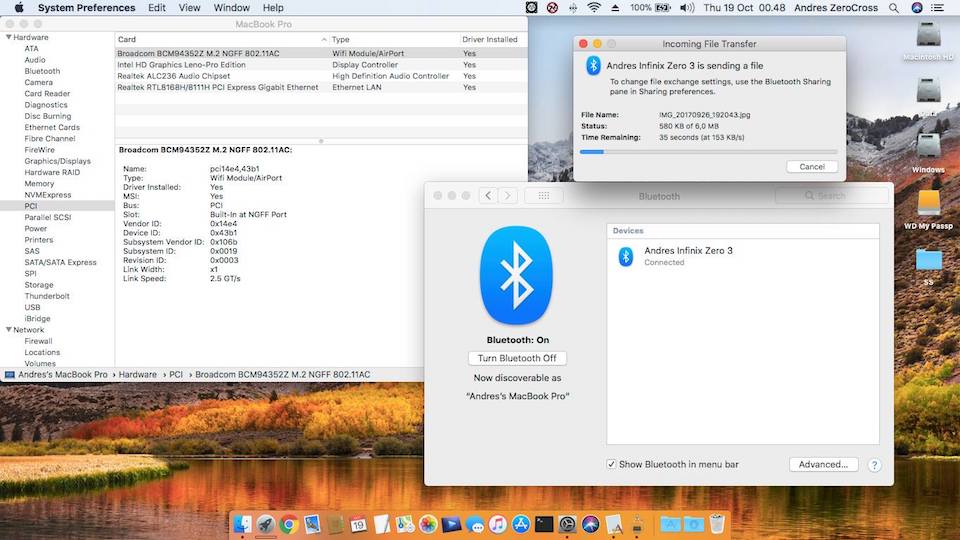This screenshot has width=960, height=540.
Task: Open Finder from the Dock
Action: point(242,524)
